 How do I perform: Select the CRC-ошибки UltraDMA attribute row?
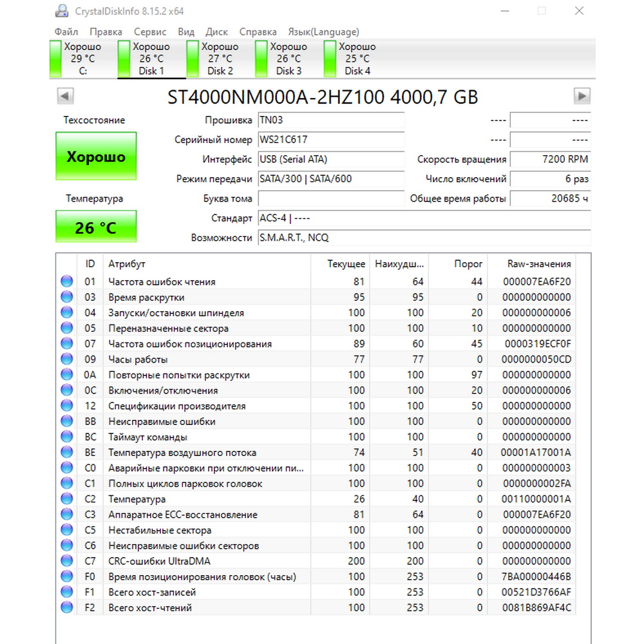[x=316, y=561]
